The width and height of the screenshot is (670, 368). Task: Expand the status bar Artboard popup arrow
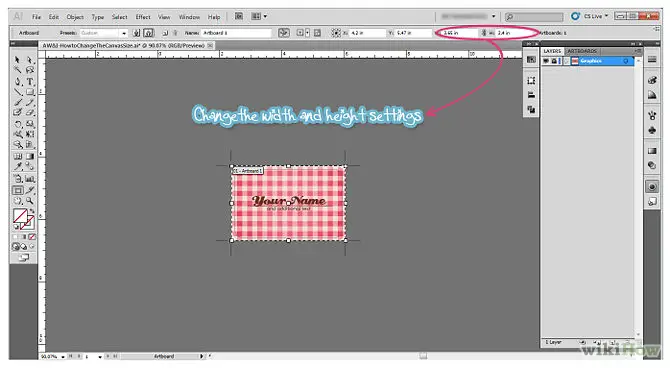(x=202, y=356)
